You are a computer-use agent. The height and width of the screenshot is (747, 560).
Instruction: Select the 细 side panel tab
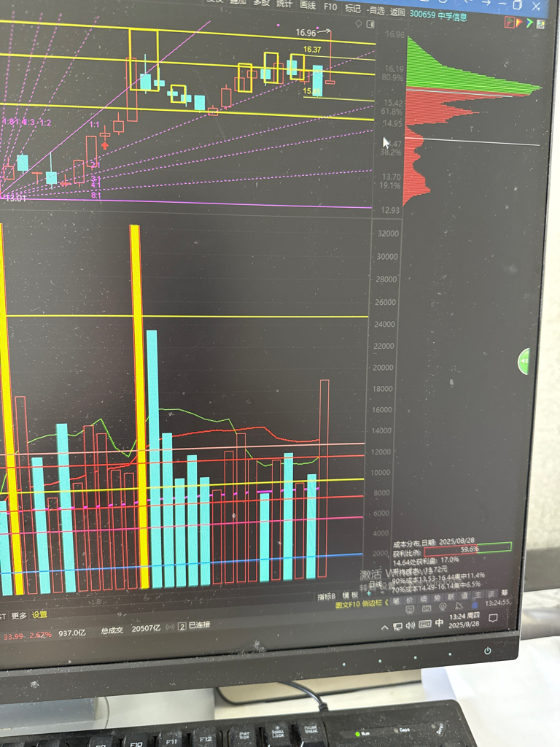pos(424,599)
